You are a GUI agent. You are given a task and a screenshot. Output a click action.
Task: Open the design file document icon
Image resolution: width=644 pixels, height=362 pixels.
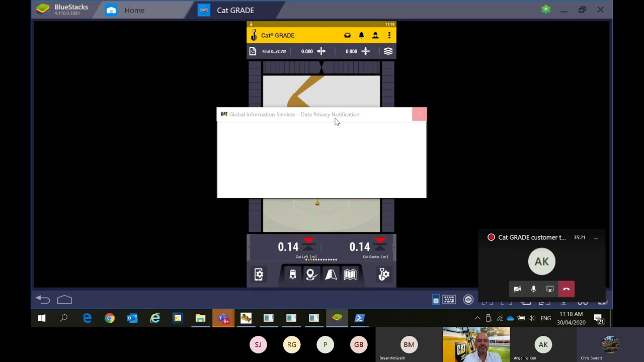pos(253,51)
